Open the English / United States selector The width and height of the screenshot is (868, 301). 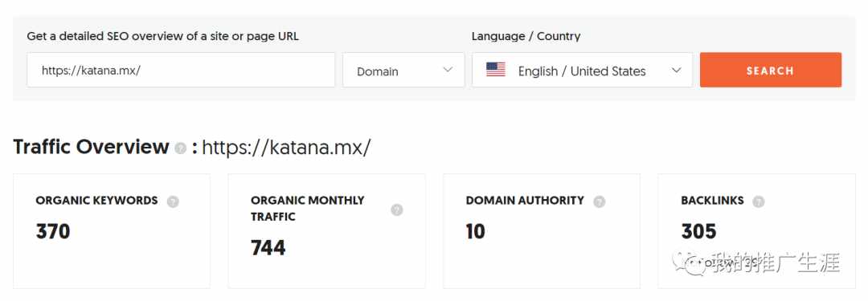[x=583, y=70]
